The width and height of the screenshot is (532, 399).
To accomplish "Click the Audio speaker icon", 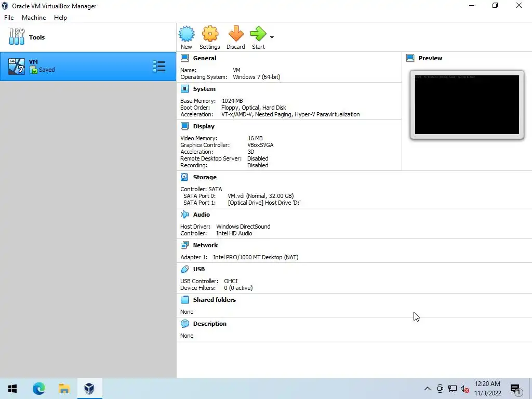I will [184, 215].
